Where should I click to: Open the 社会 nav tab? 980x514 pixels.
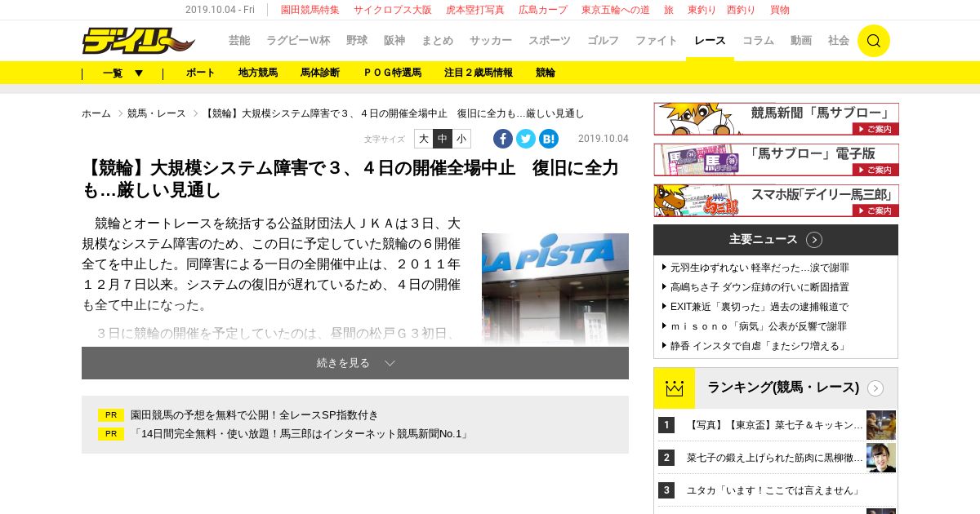coord(839,41)
